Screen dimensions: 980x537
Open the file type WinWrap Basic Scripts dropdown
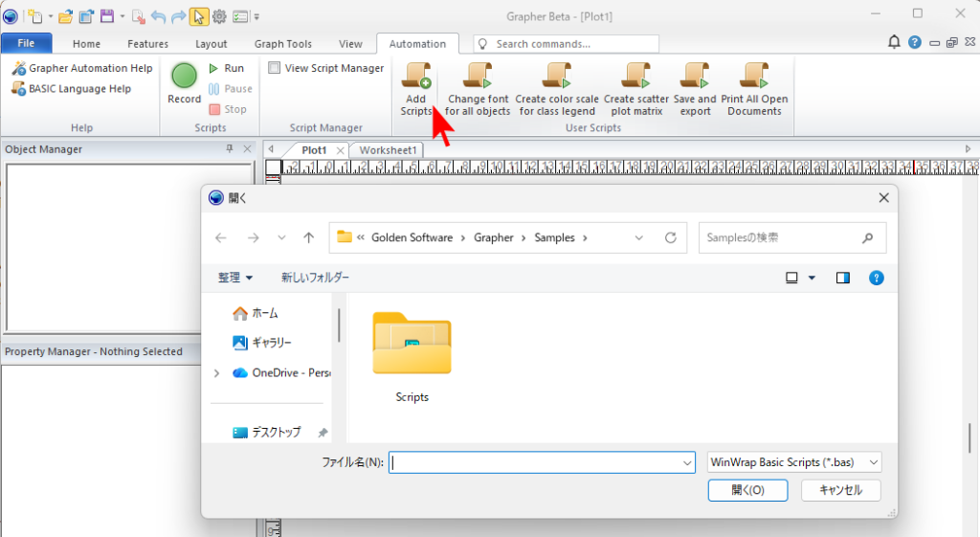(794, 462)
